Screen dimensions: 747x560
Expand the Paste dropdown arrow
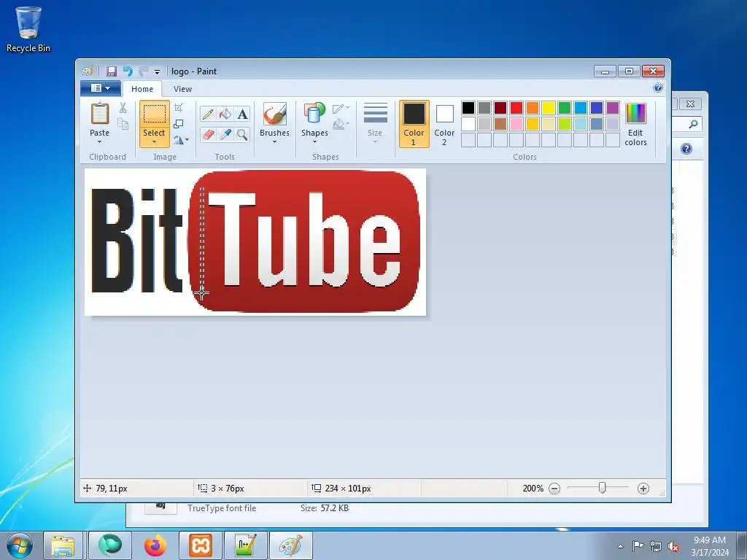click(x=99, y=142)
